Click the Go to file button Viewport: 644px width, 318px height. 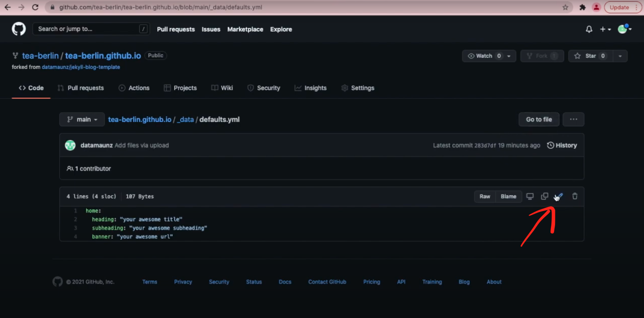coord(539,120)
